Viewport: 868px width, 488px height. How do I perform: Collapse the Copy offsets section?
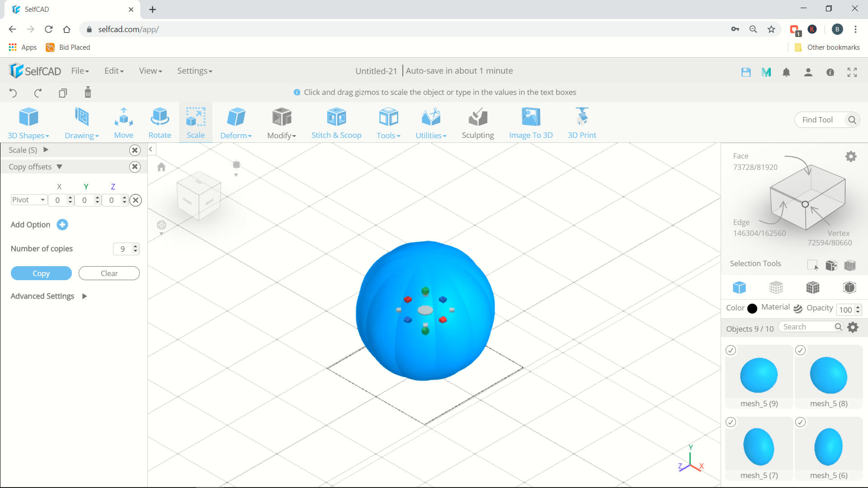(x=59, y=167)
